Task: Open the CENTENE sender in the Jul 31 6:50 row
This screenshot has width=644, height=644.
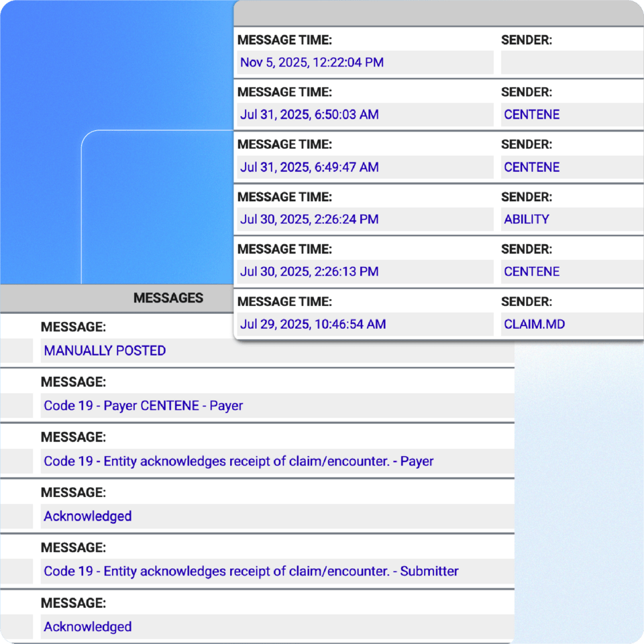Action: pos(531,115)
